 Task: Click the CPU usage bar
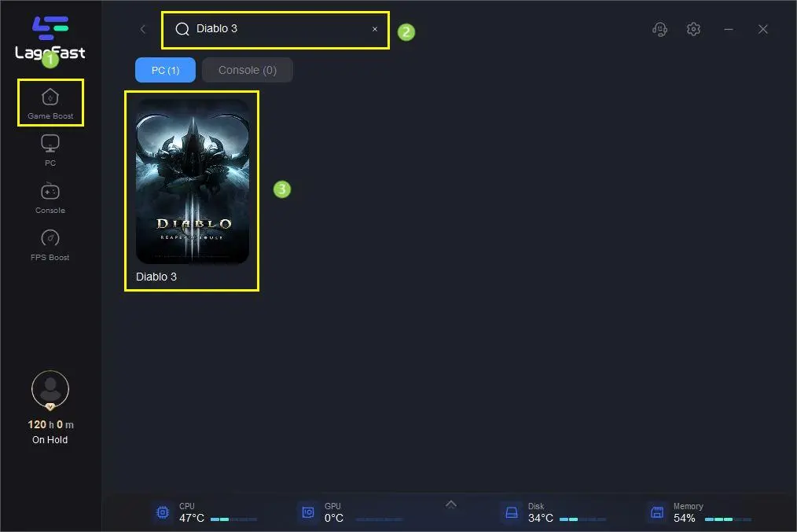pos(233,519)
